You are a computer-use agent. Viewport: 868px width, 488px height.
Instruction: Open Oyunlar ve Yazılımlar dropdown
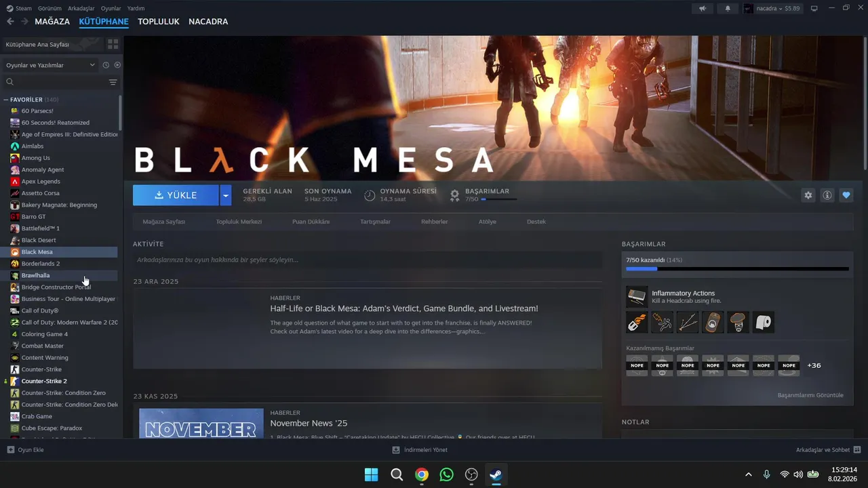click(x=51, y=65)
